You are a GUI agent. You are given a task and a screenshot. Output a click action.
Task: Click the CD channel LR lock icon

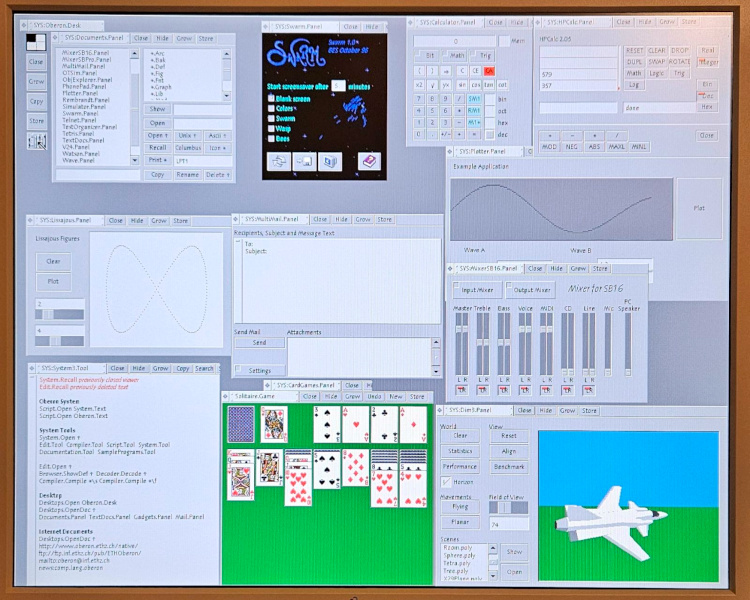tap(567, 390)
